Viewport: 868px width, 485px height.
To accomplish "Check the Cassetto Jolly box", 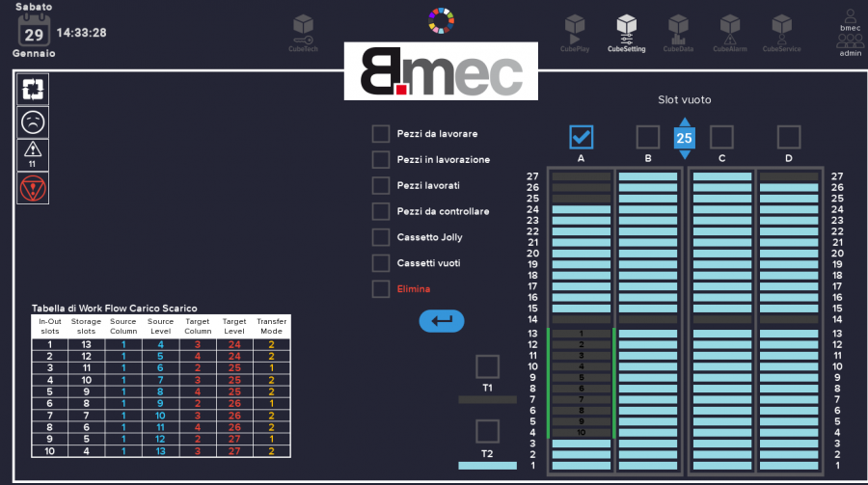I will click(380, 237).
